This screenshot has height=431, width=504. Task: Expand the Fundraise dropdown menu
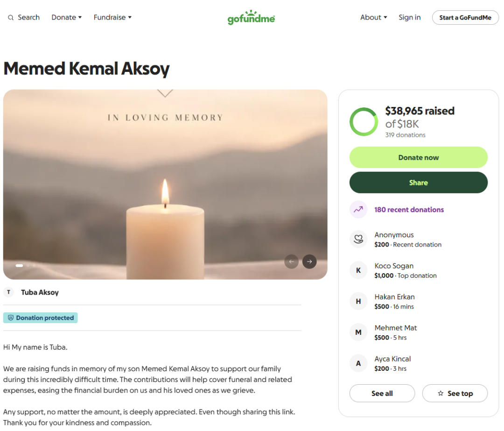[112, 17]
